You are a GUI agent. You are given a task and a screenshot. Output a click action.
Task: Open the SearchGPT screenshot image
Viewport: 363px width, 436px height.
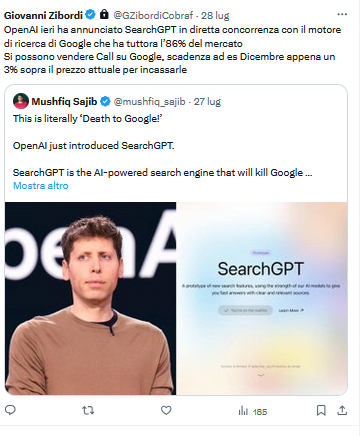[262, 298]
